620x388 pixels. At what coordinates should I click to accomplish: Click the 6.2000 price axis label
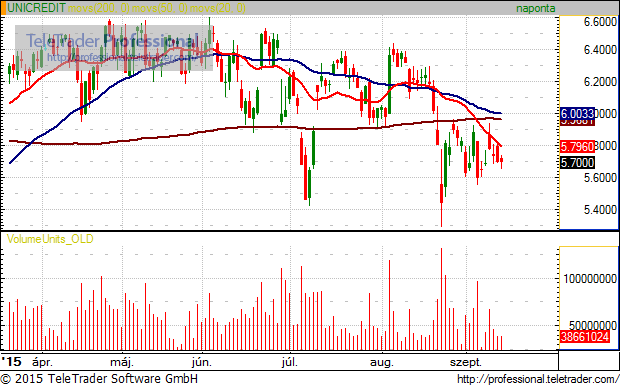[600, 82]
